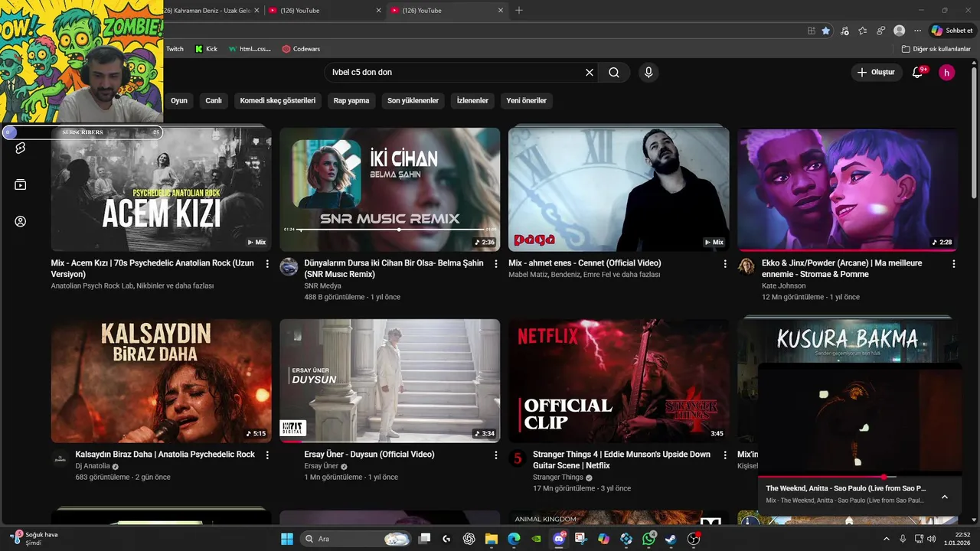The image size is (980, 551).
Task: Open the SNR Medya channel avatar
Action: [289, 266]
